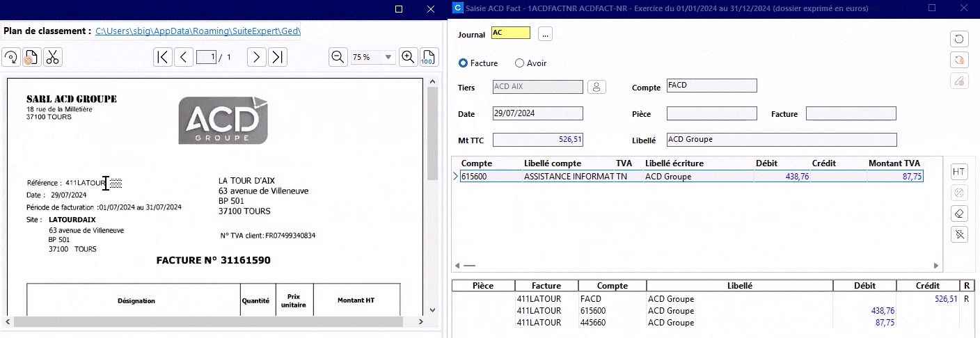980x338 pixels.
Task: Go to next page in viewer
Action: [x=257, y=57]
